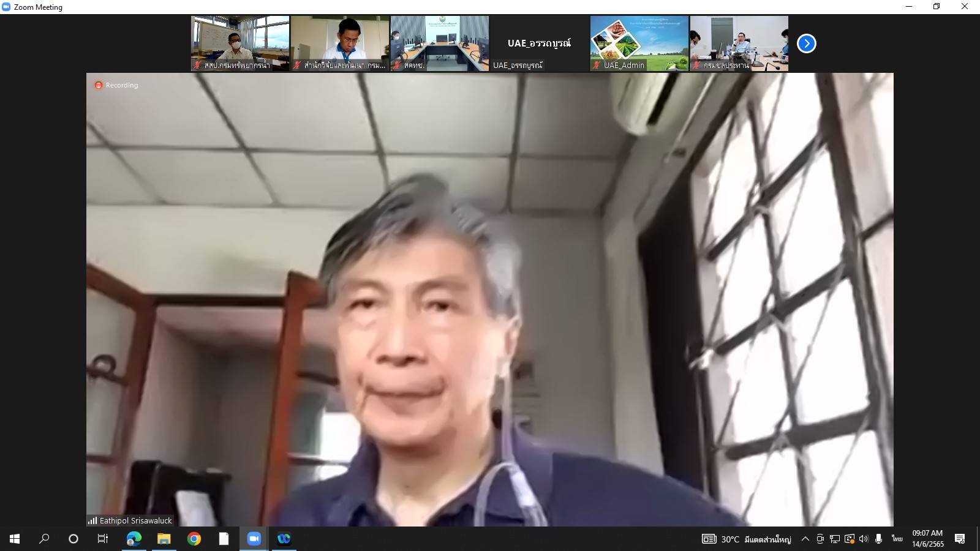Open taskbar search magnifier
Viewport: 980px width, 551px height.
44,539
